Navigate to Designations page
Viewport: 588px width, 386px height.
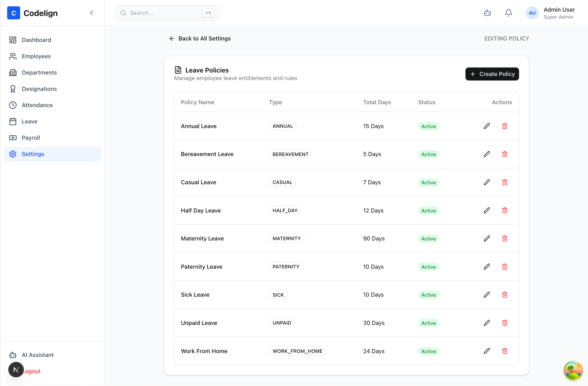coord(39,89)
